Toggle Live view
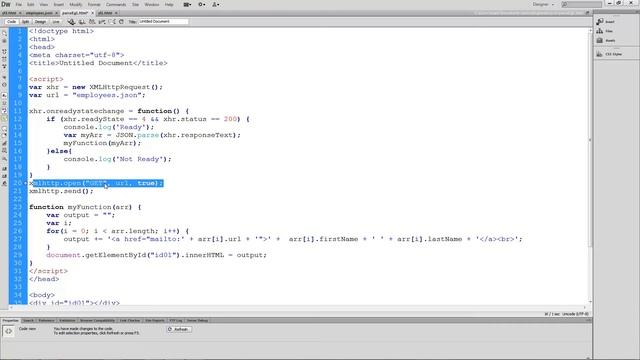The height and width of the screenshot is (360, 640). pyautogui.click(x=56, y=22)
